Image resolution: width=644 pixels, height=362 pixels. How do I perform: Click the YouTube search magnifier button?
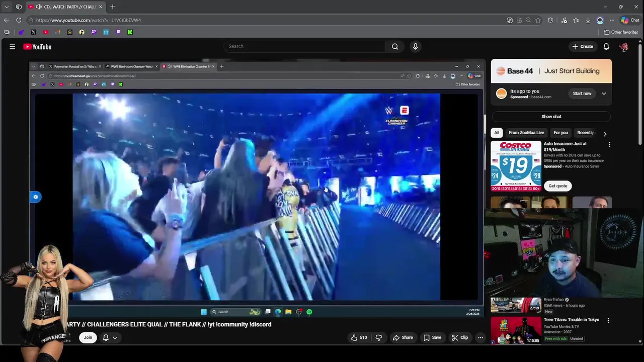point(395,46)
